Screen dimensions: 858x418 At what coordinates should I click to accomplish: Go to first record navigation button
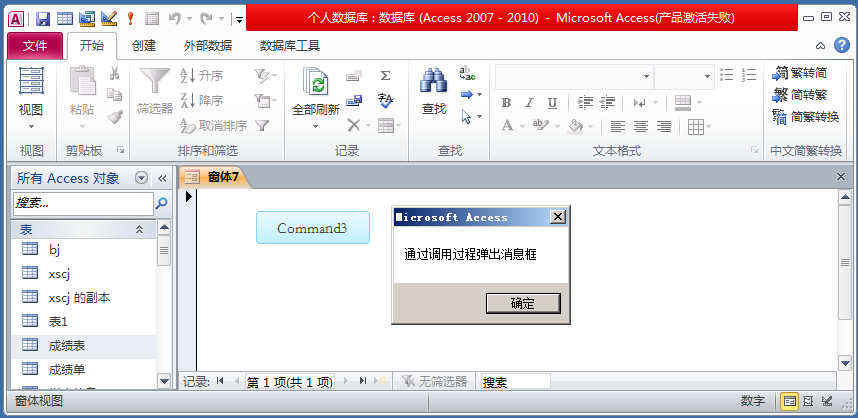(x=221, y=381)
